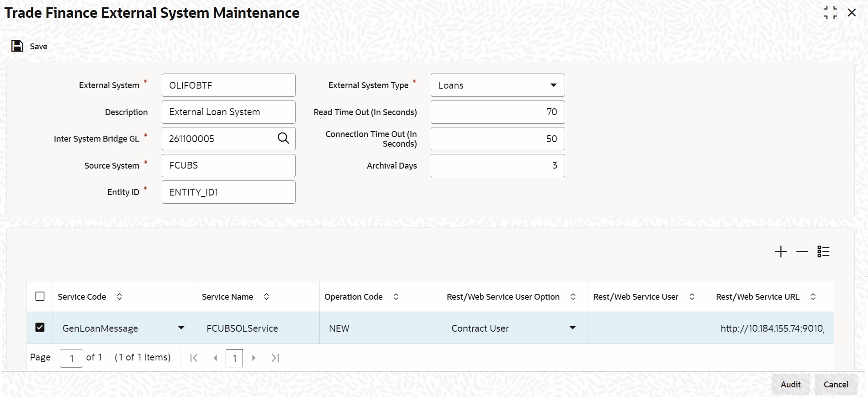
Task: Click the NEW Operation Code cell
Action: pyautogui.click(x=381, y=328)
